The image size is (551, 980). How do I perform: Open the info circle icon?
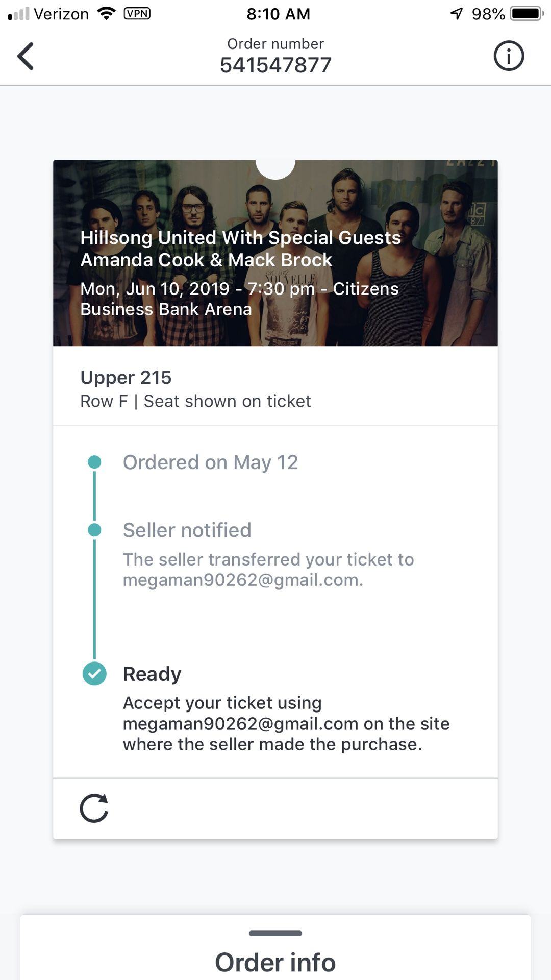(x=509, y=56)
